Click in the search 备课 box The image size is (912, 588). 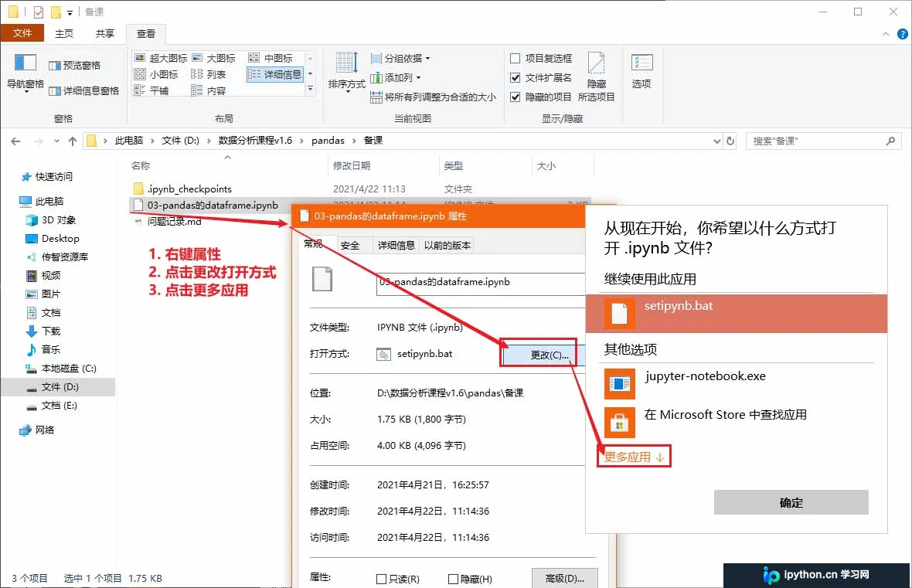[823, 141]
